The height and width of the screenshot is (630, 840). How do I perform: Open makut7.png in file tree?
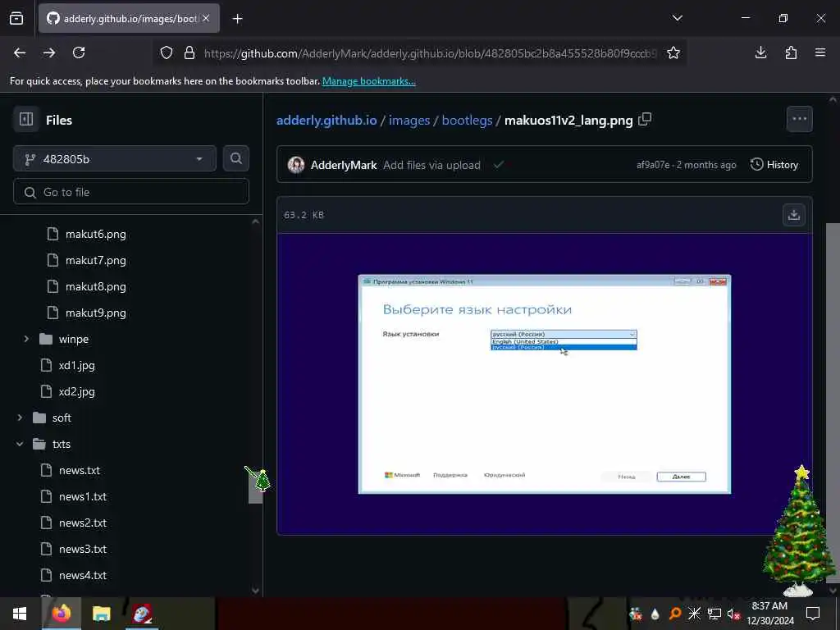[96, 260]
